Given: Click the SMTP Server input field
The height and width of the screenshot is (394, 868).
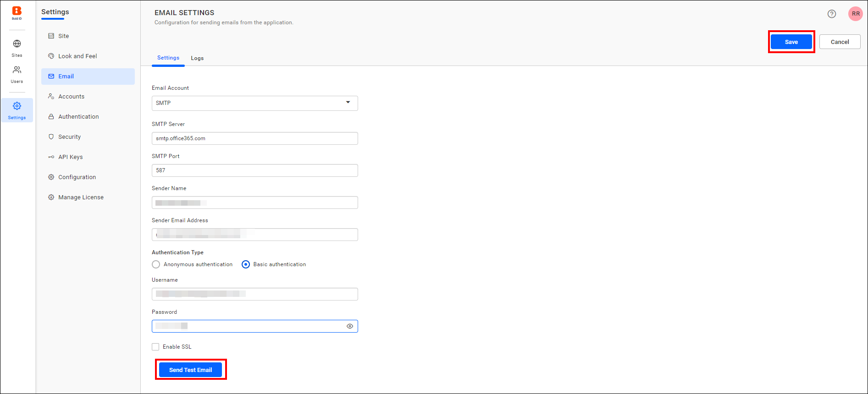Looking at the screenshot, I should point(255,138).
